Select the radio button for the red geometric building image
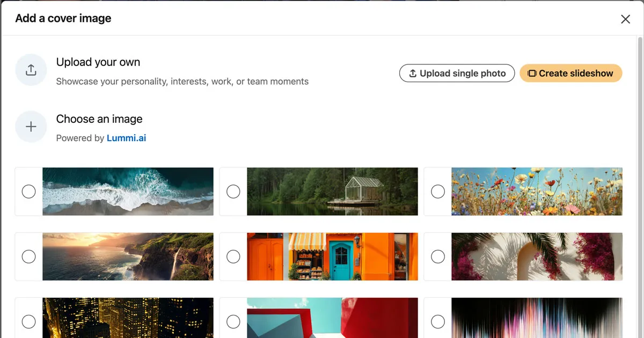The width and height of the screenshot is (644, 338). point(233,321)
